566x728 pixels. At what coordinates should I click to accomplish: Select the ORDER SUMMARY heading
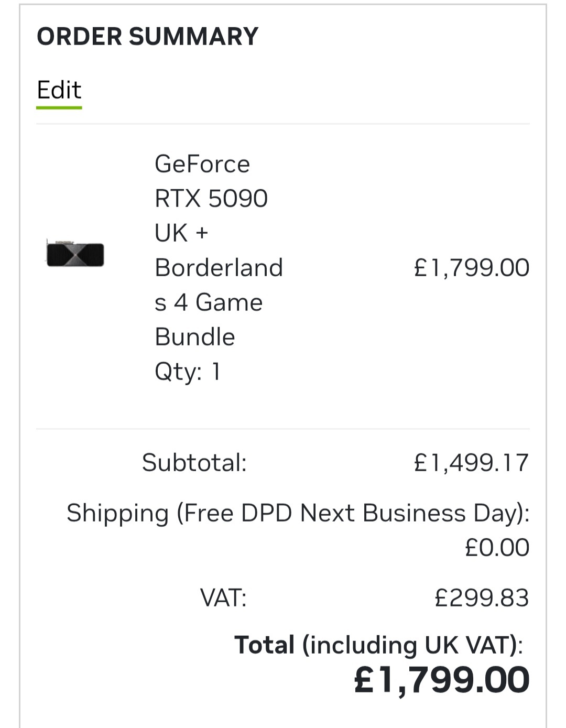pyautogui.click(x=148, y=36)
